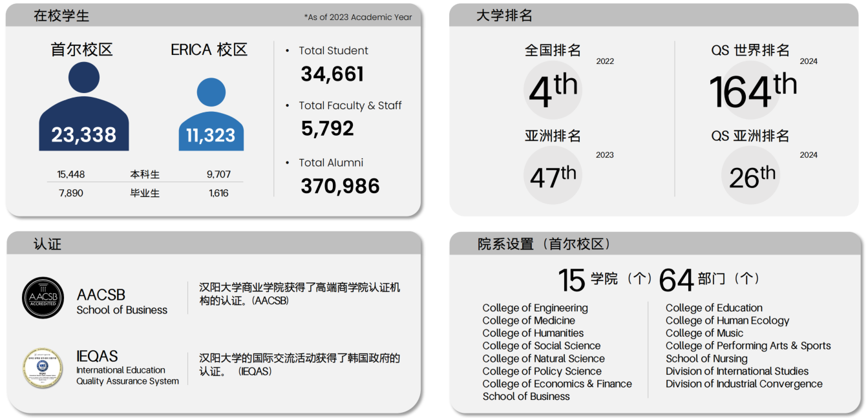
Task: Click the IEQAS accreditation name
Action: [97, 356]
